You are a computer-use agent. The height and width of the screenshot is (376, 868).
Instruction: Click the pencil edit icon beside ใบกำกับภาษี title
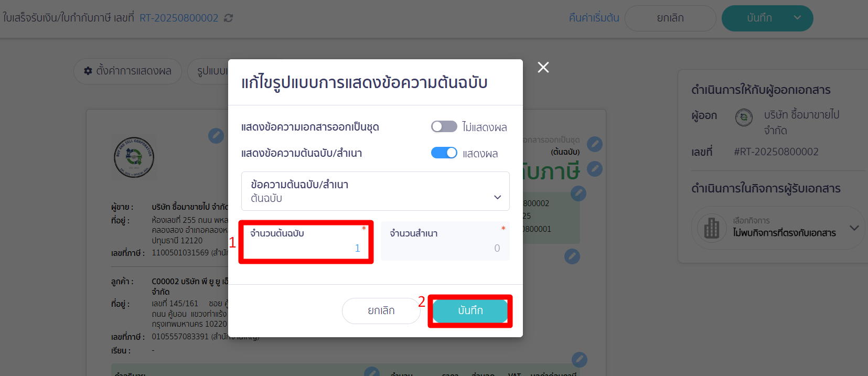click(595, 169)
